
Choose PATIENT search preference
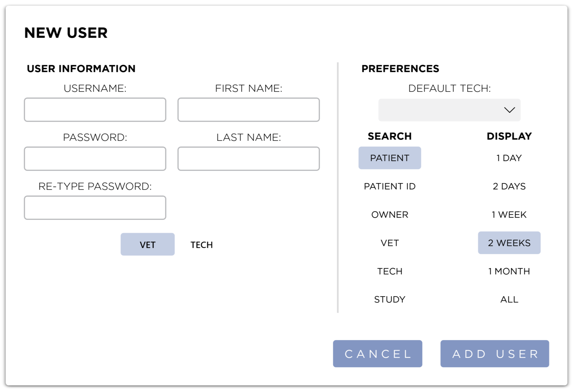pos(390,158)
